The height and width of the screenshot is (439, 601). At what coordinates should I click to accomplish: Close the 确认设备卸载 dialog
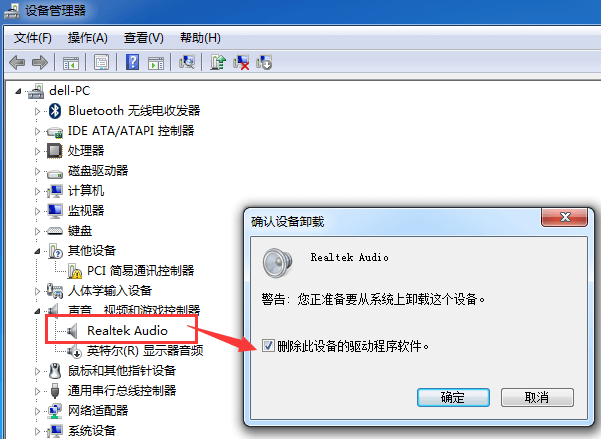click(565, 217)
